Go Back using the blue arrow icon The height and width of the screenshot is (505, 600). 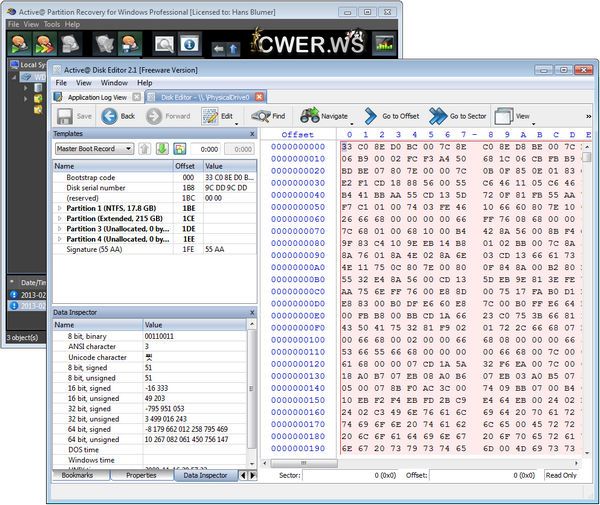[109, 116]
